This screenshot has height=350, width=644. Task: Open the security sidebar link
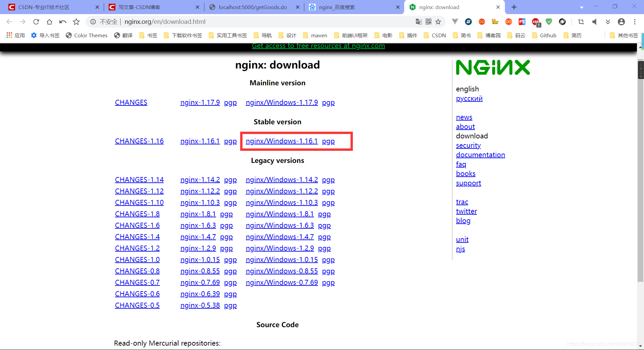[x=468, y=145]
